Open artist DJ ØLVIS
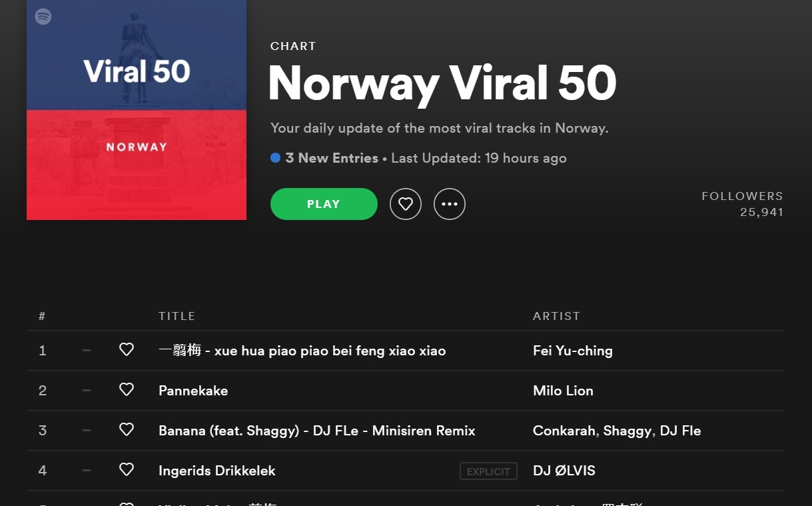The height and width of the screenshot is (506, 812). pos(564,471)
